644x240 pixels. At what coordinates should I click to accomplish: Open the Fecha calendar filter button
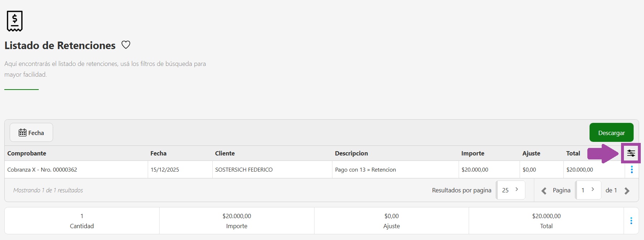pos(31,133)
